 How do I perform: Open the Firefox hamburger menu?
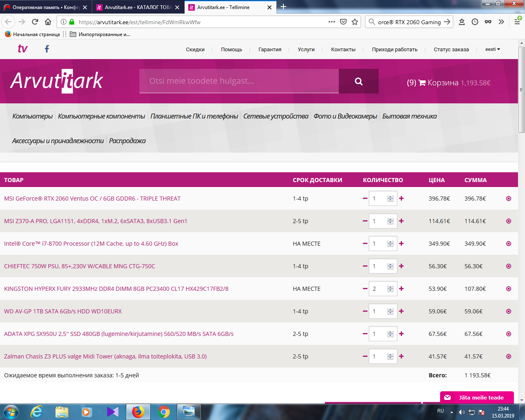point(517,22)
